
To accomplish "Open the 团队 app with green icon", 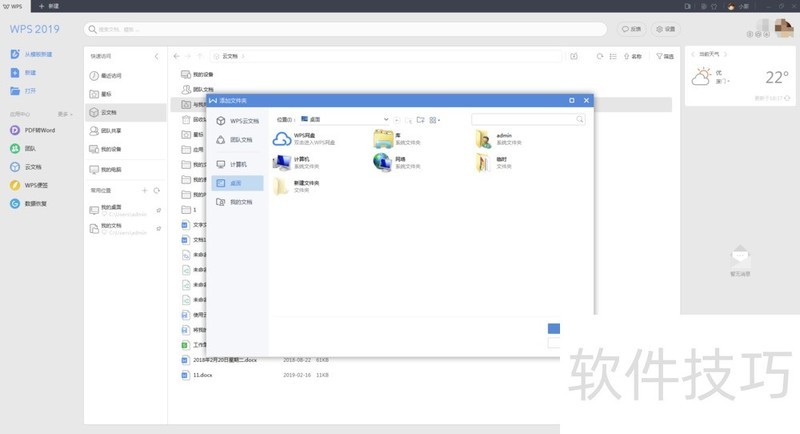I will [23, 148].
